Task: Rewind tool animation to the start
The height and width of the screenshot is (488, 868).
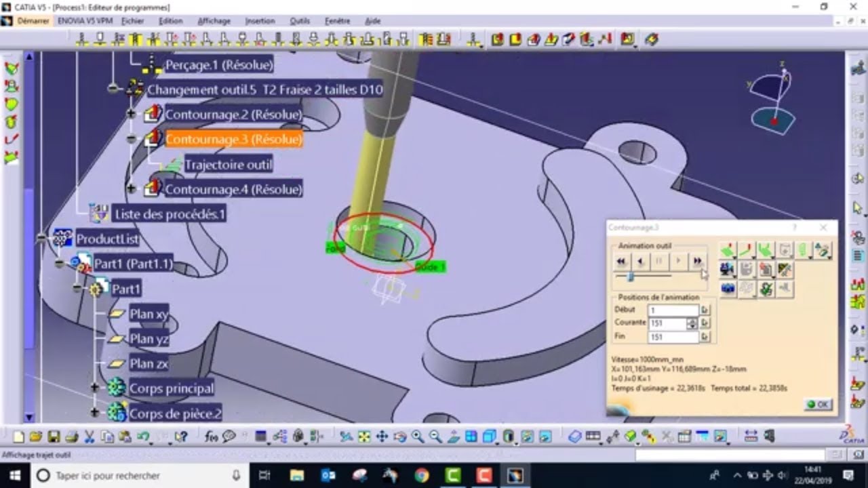Action: click(621, 261)
